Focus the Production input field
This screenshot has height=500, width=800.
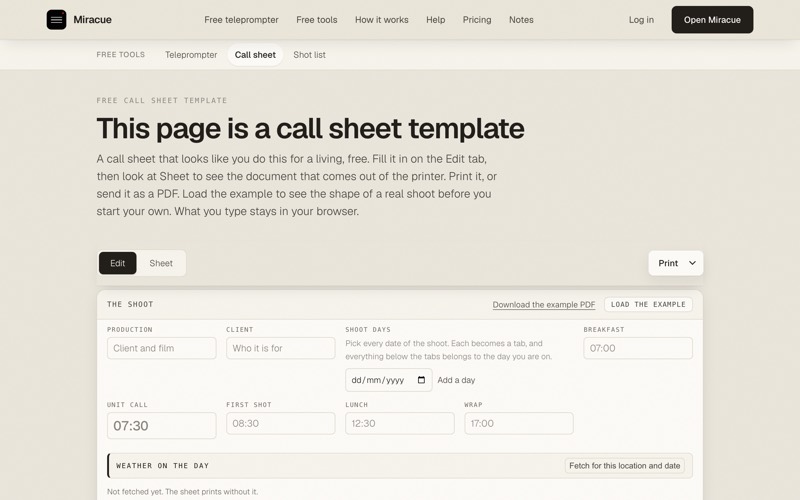162,348
